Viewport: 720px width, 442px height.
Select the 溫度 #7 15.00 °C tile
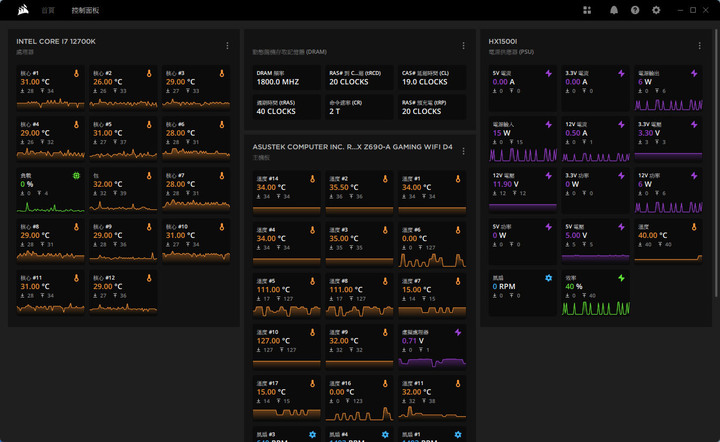coord(432,296)
